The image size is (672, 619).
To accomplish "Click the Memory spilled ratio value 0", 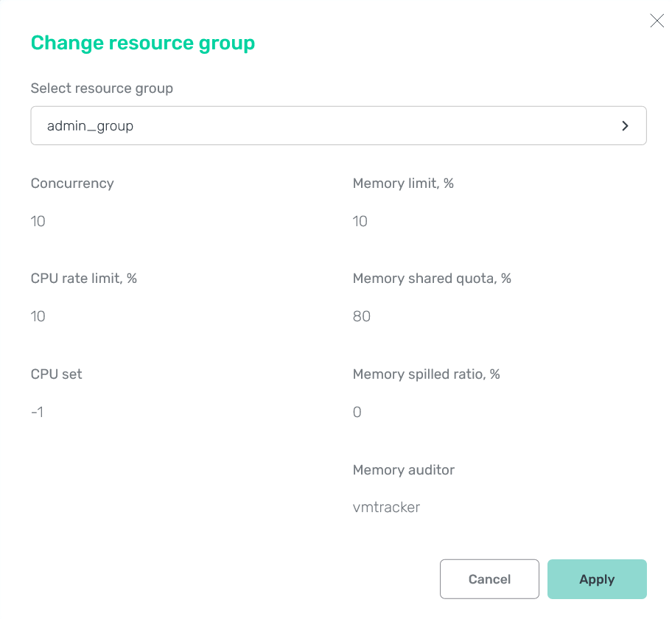I will pos(357,412).
